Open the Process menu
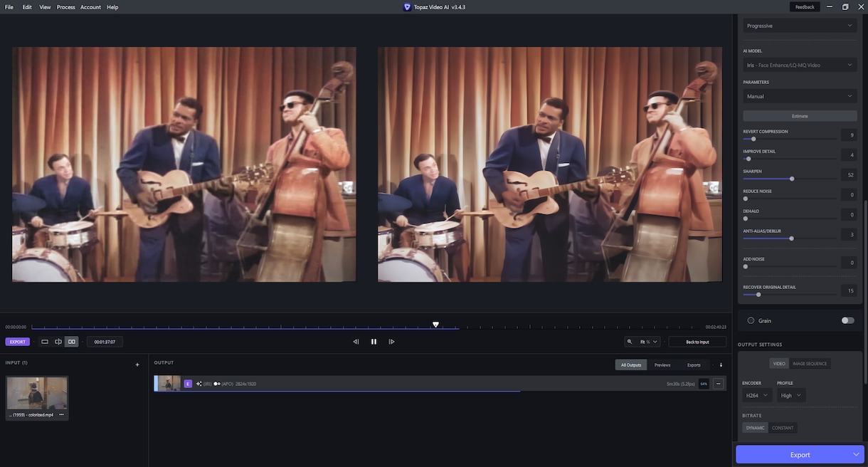Image resolution: width=868 pixels, height=467 pixels. pos(66,7)
